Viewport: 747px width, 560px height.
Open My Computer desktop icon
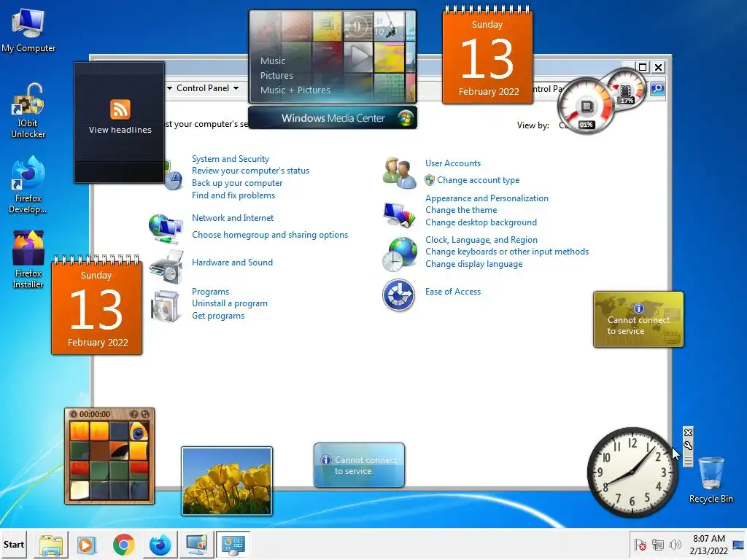coord(28,31)
